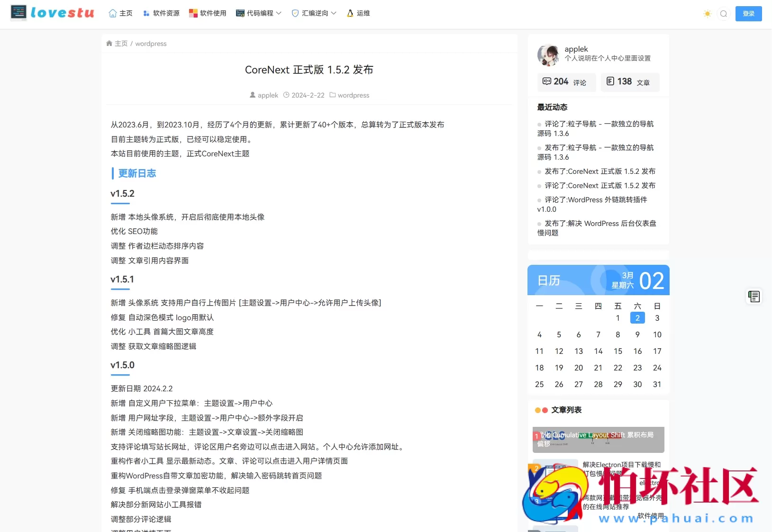Select 主页 in the navigation menu
The width and height of the screenshot is (772, 532).
pyautogui.click(x=125, y=13)
